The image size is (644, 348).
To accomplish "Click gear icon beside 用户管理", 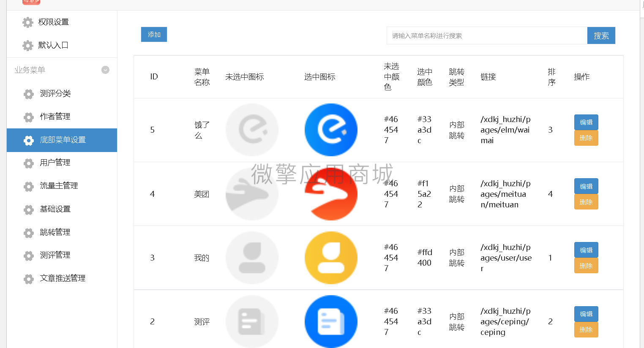I will (29, 163).
